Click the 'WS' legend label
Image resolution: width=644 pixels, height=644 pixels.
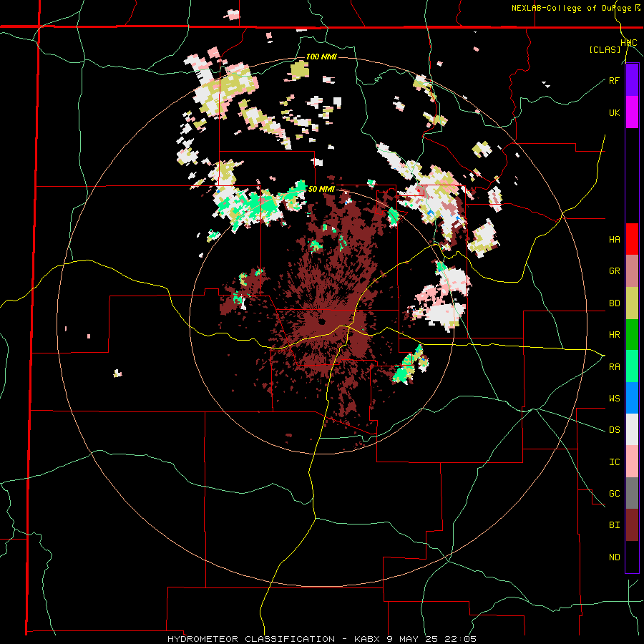pos(614,399)
